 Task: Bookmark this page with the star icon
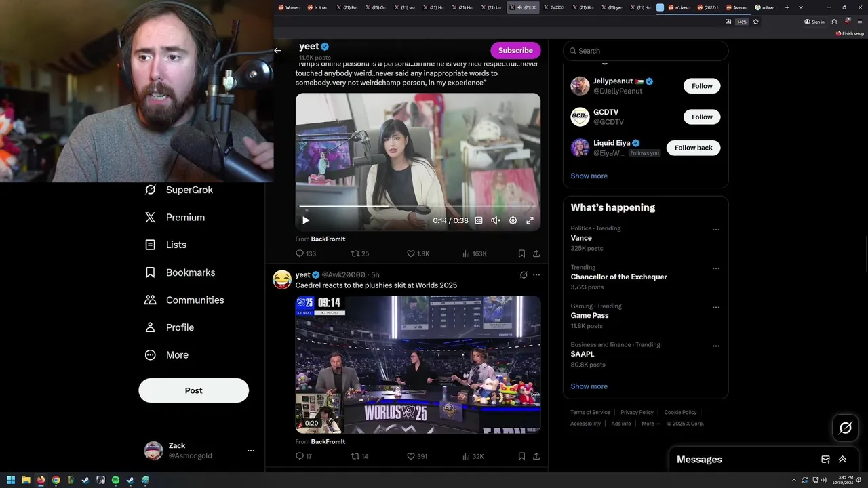[x=755, y=22]
